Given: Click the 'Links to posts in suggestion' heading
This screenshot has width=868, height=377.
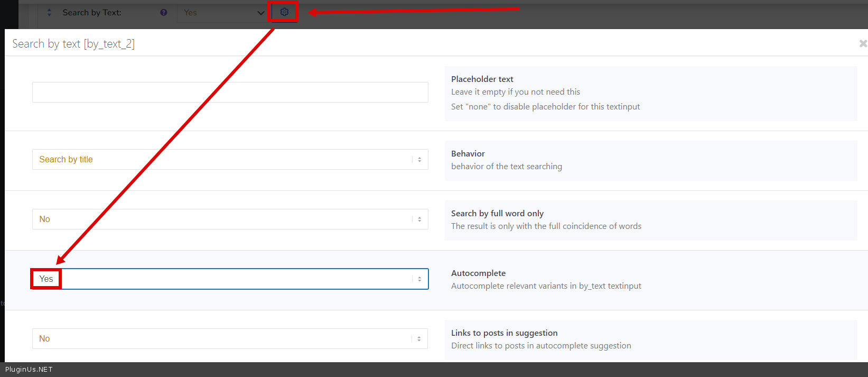Looking at the screenshot, I should coord(504,333).
